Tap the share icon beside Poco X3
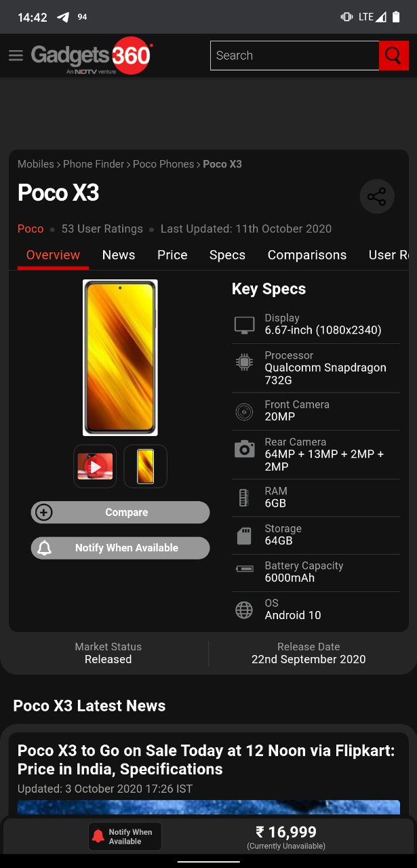The width and height of the screenshot is (417, 868). [x=376, y=197]
